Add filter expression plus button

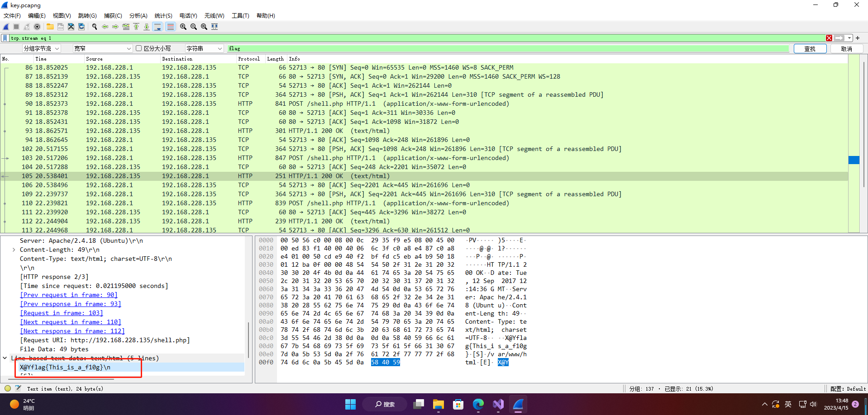[858, 38]
